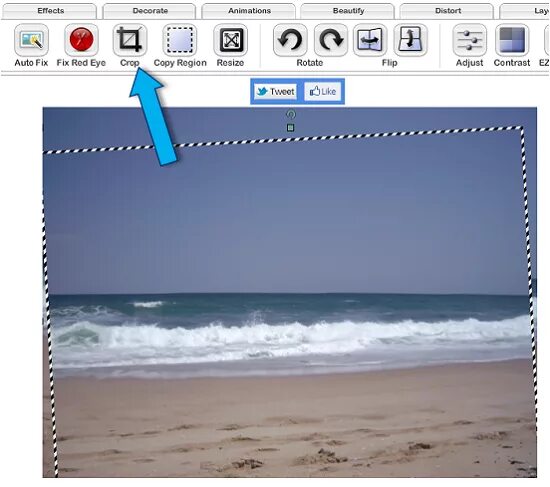Flip the image vertically

coord(410,40)
